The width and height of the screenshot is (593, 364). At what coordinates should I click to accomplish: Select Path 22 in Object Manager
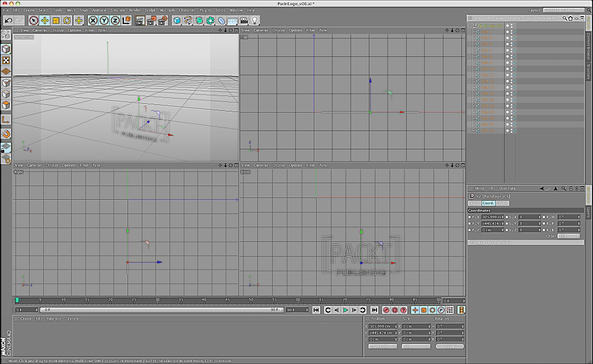pos(488,130)
